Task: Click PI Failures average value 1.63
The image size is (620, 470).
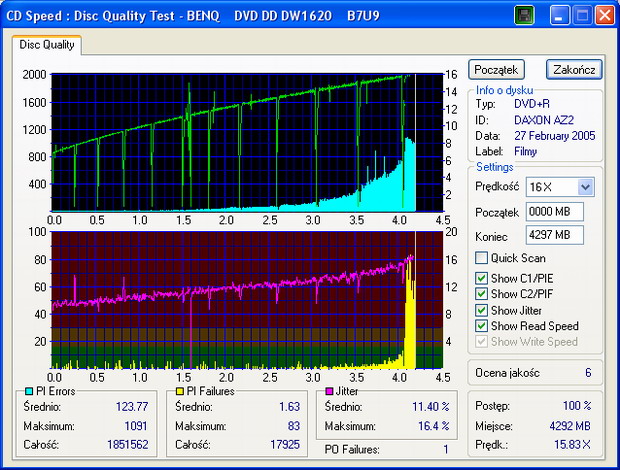Action: [289, 407]
